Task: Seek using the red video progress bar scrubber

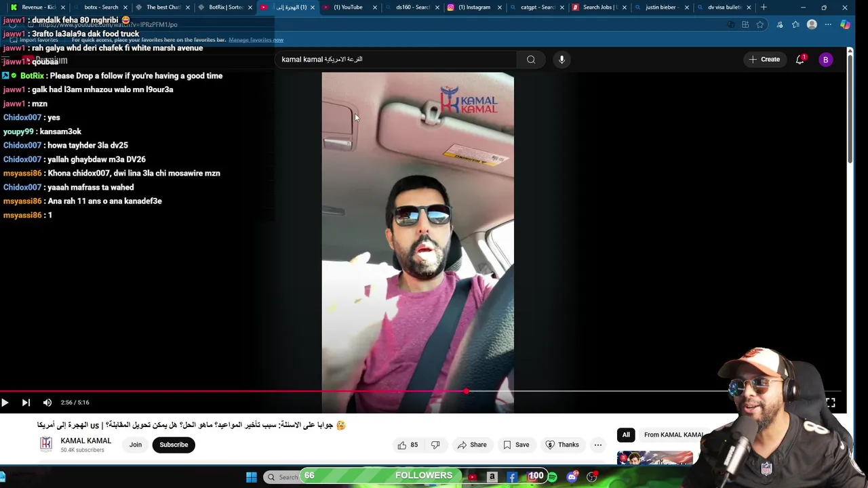Action: coord(466,391)
